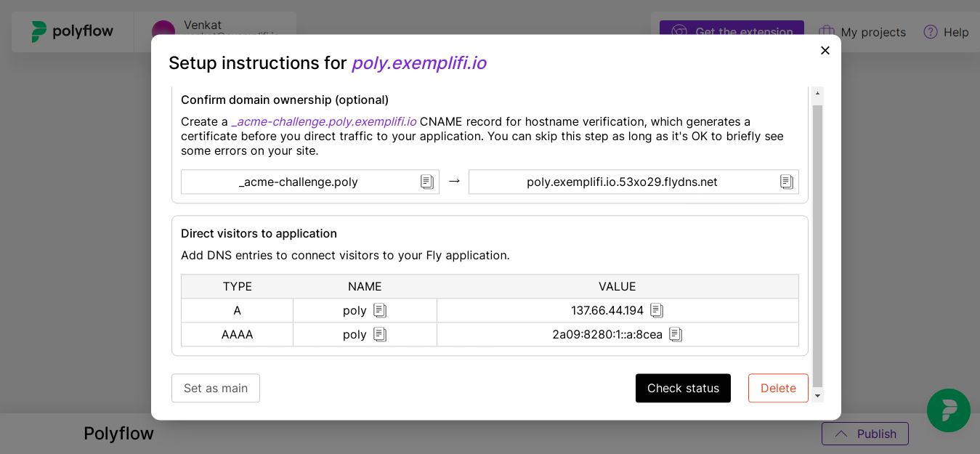Click Set as main button
The image size is (980, 454).
pos(216,388)
